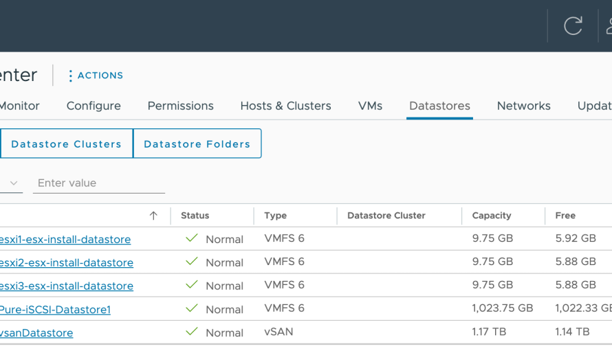Sort by the Status column header
This screenshot has height=364, width=612.
195,216
